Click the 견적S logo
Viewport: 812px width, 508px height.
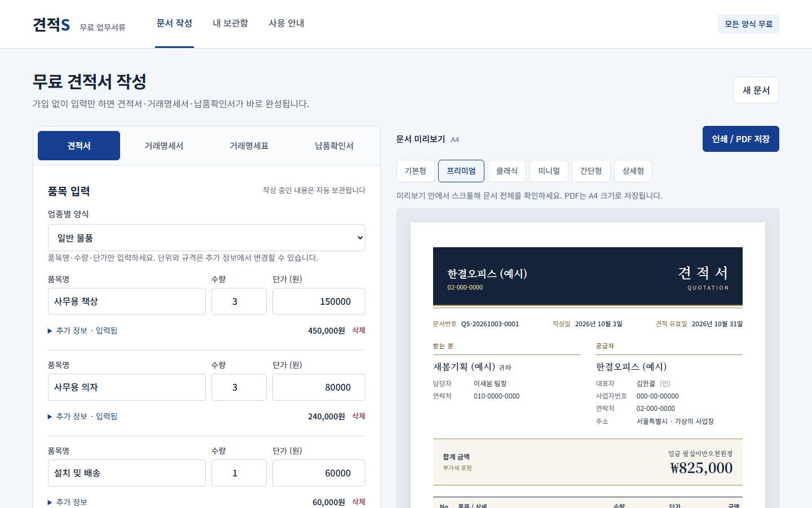click(51, 24)
